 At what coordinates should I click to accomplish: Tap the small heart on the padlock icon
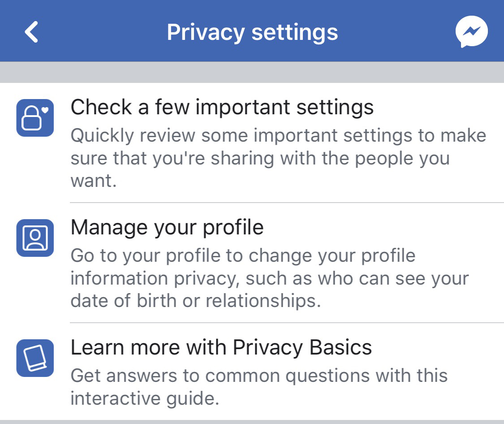(45, 110)
